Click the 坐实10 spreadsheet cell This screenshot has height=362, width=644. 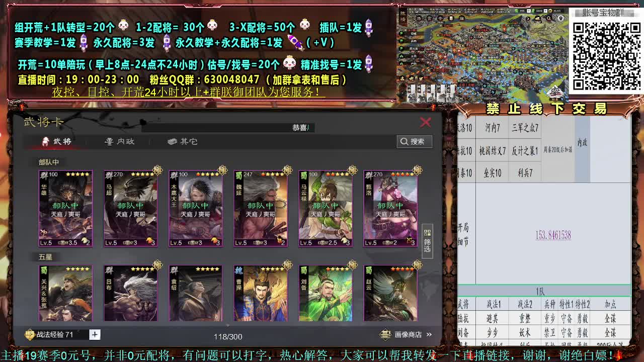(493, 173)
